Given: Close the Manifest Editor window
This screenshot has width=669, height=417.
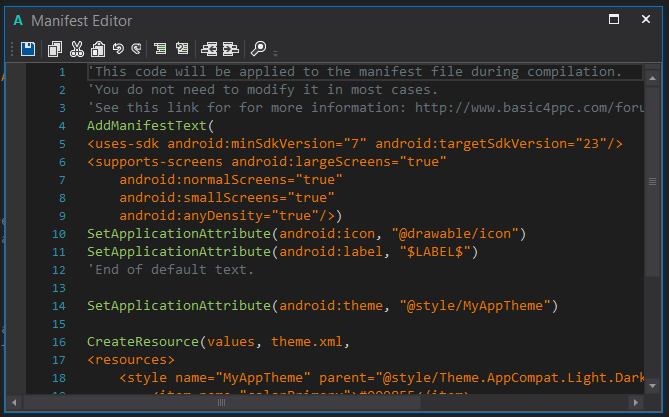Looking at the screenshot, I should [x=646, y=19].
